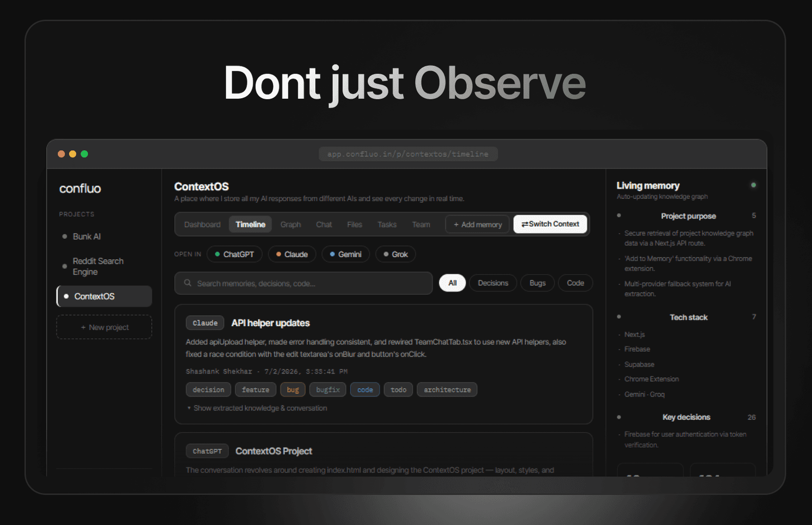The image size is (812, 525).
Task: Select the ContextOS project in sidebar
Action: coord(104,296)
